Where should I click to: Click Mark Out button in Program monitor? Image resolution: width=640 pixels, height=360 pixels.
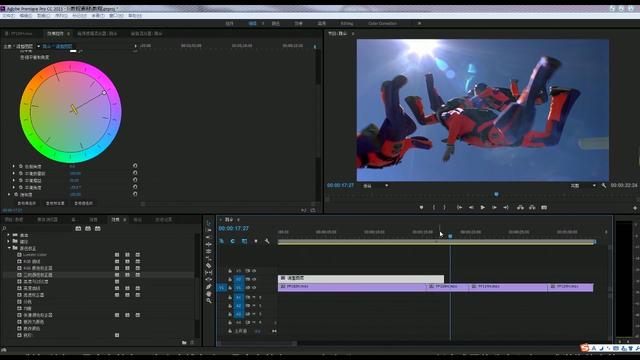click(444, 207)
